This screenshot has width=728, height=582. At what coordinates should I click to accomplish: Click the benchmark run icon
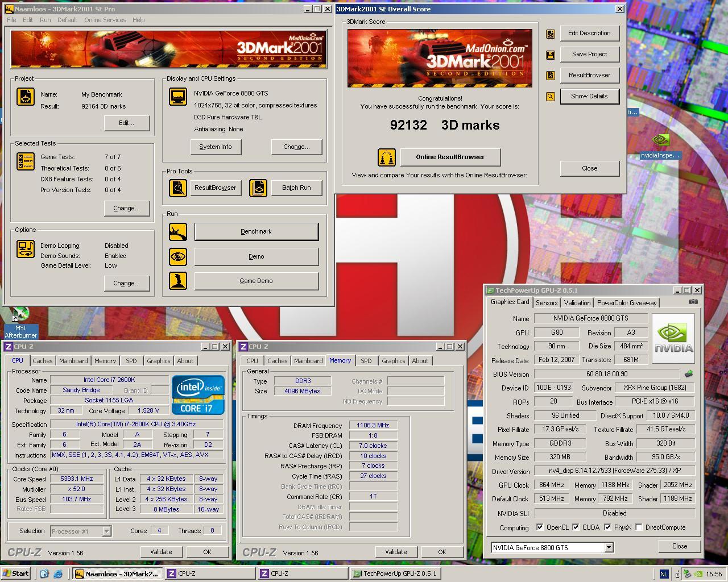[x=178, y=232]
